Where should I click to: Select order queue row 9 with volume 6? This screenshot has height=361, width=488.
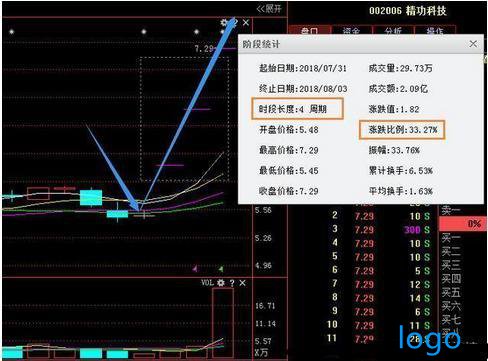(381, 312)
